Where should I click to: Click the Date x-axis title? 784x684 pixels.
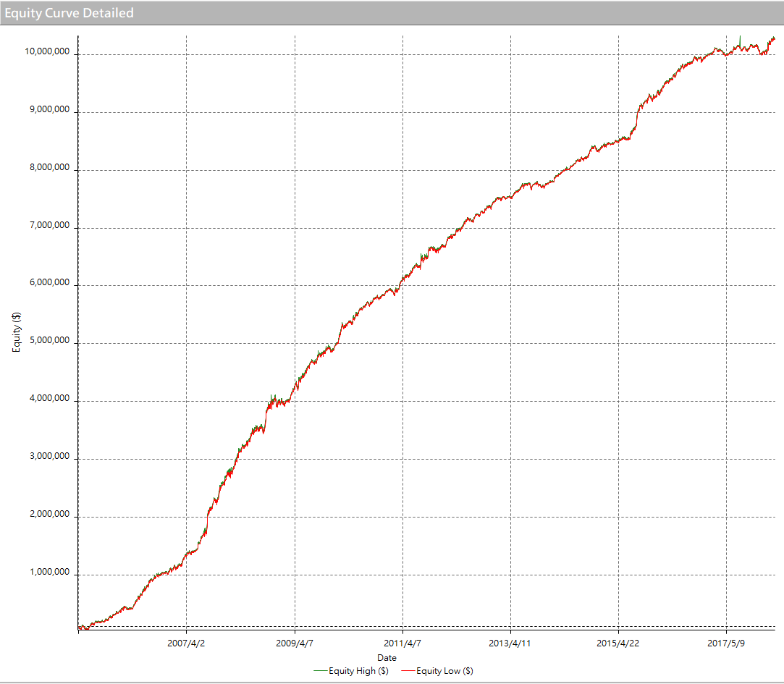pos(387,658)
